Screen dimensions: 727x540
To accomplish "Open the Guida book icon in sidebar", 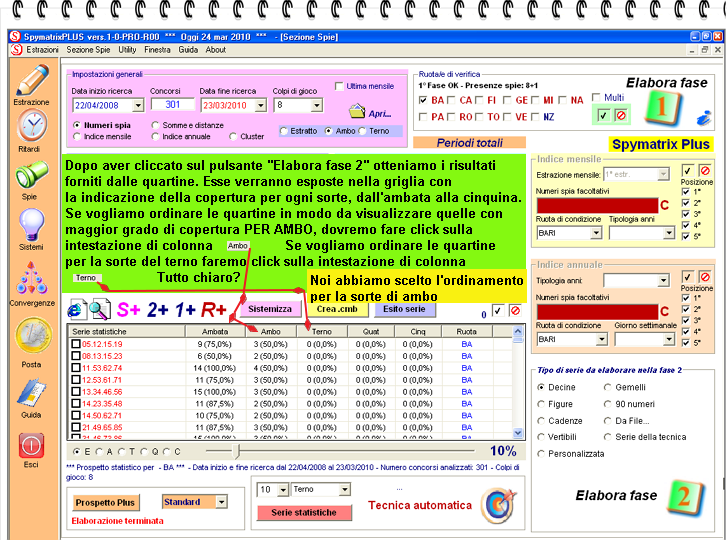I will coord(32,394).
